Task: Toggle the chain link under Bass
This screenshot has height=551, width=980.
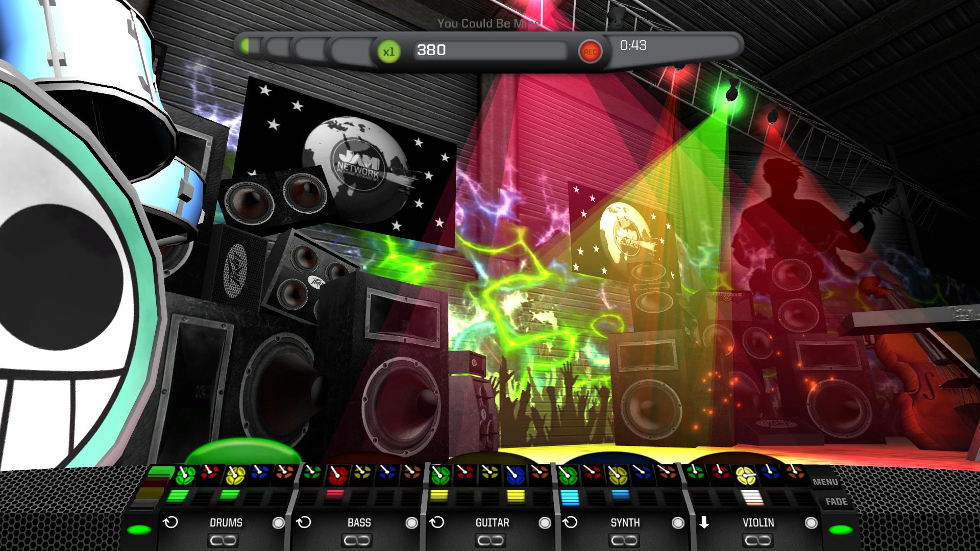Action: pyautogui.click(x=357, y=540)
